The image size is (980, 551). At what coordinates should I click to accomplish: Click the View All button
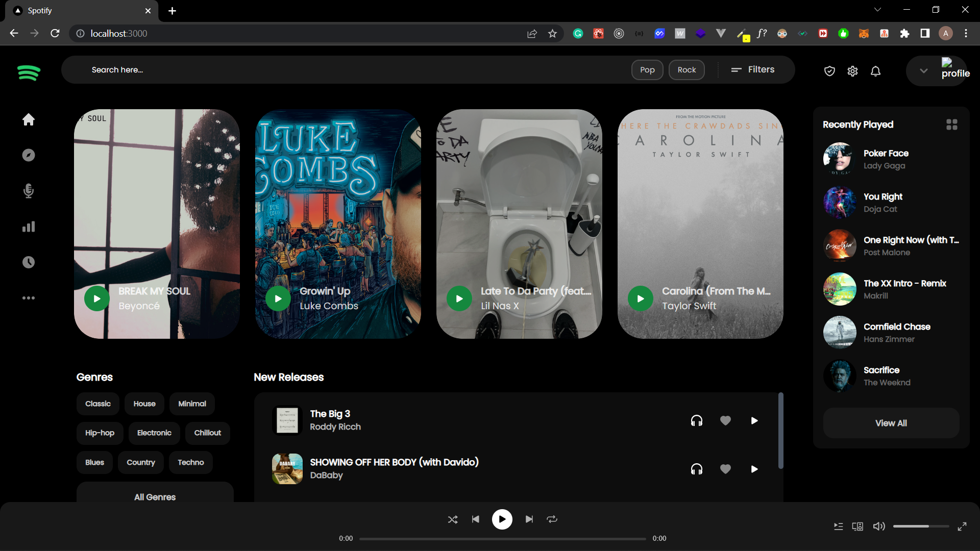pos(891,422)
